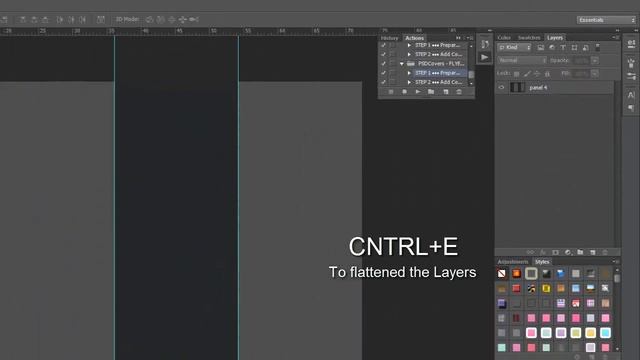
Task: Click the panel 4 layer name
Action: [538, 87]
